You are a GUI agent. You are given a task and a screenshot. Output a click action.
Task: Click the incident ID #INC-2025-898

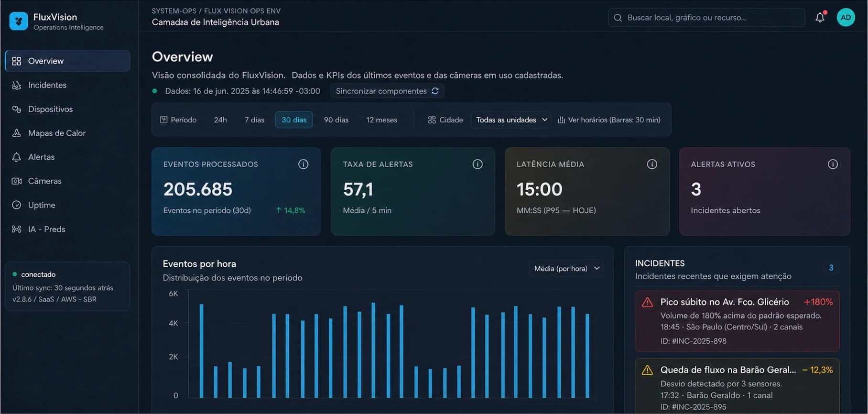coord(694,341)
